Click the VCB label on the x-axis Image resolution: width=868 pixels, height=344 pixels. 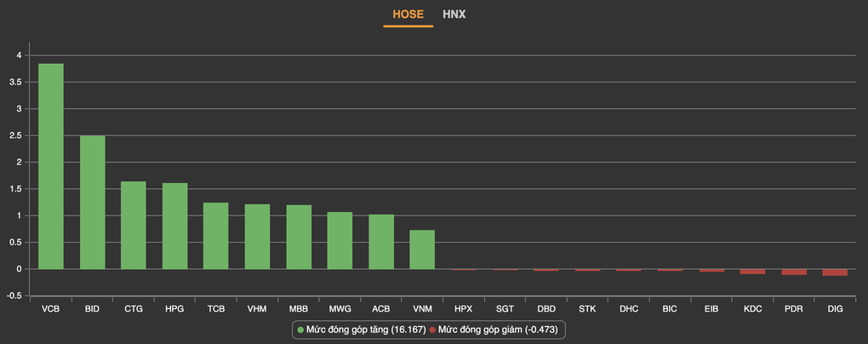pyautogui.click(x=50, y=308)
